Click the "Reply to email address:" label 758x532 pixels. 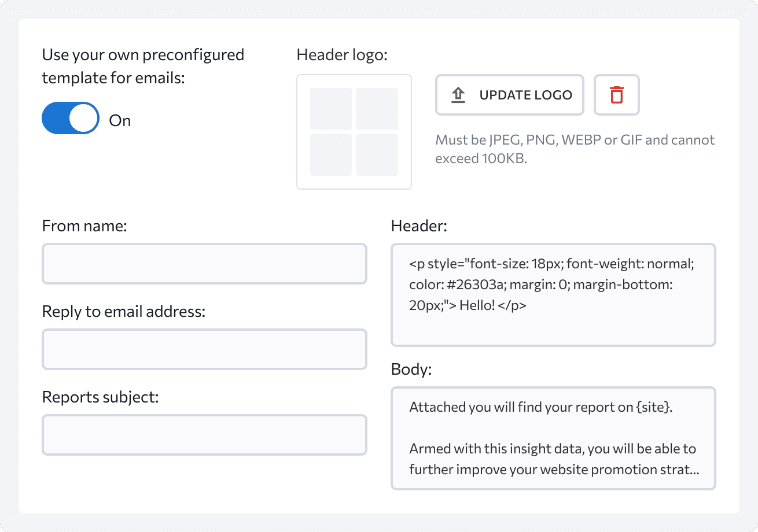click(x=124, y=312)
